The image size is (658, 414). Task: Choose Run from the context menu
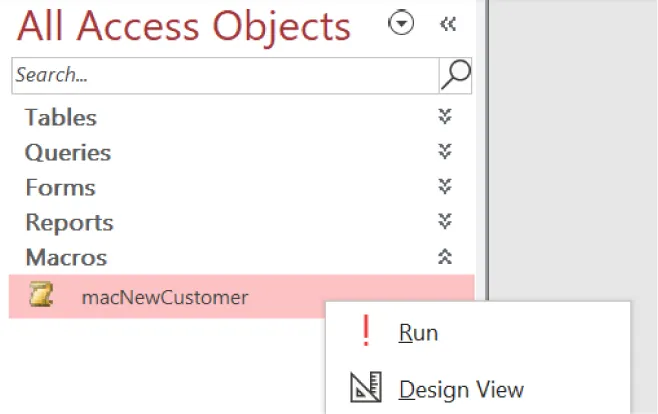coord(418,333)
